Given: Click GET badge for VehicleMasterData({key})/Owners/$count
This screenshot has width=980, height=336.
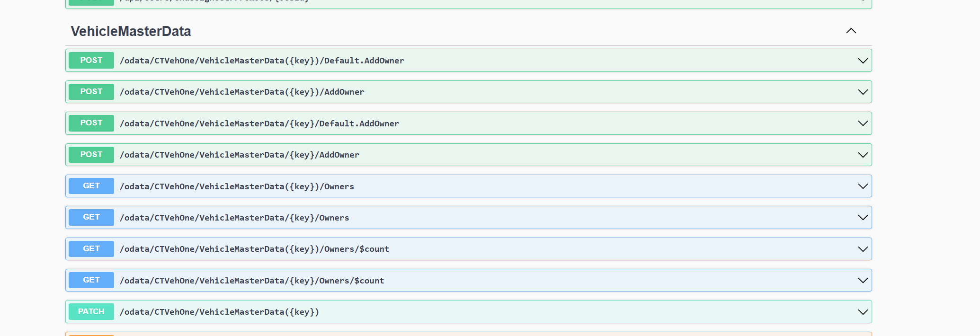Looking at the screenshot, I should coord(91,249).
